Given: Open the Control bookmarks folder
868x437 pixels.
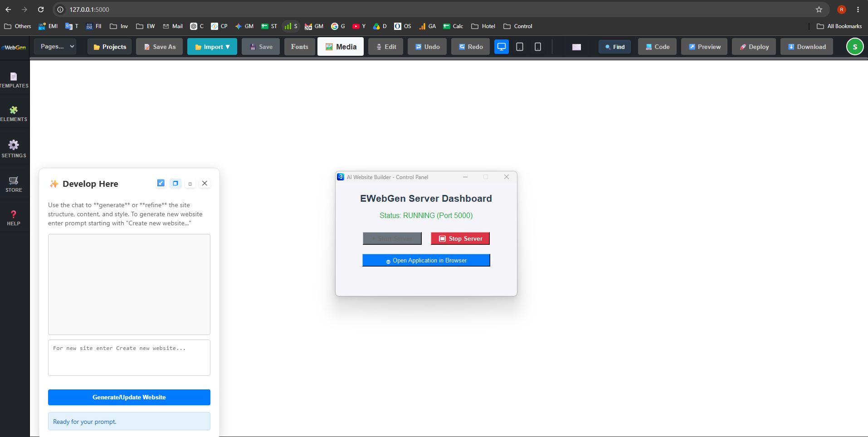Looking at the screenshot, I should coord(518,26).
